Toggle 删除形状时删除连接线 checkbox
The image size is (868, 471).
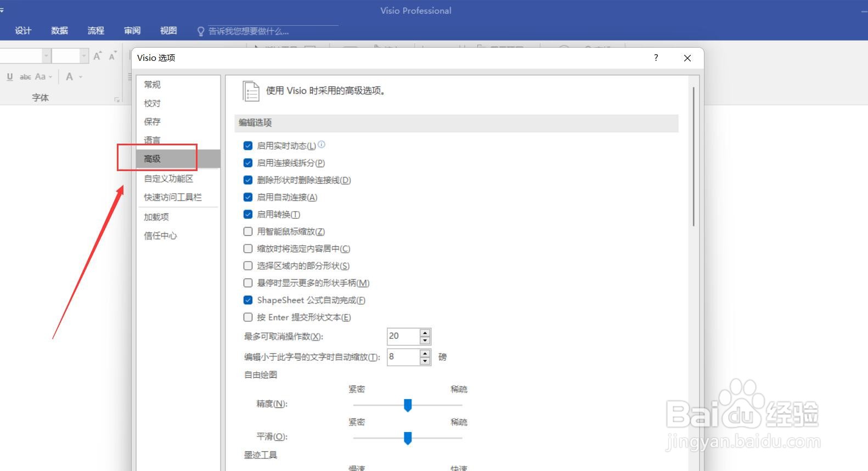tap(248, 180)
